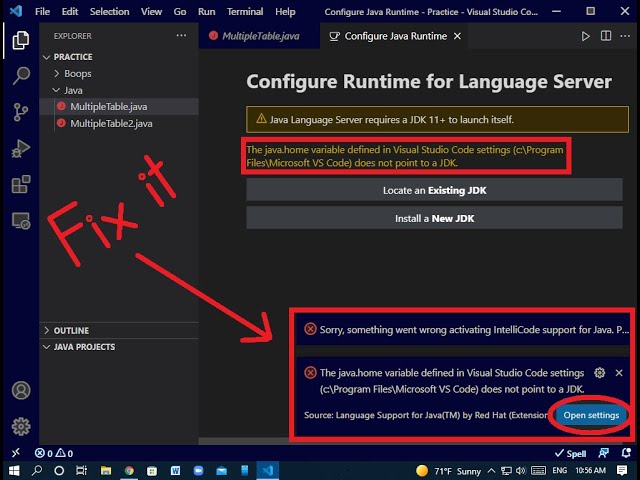Click the weather 71°F Sunny widget
The width and height of the screenshot is (640, 480).
(x=448, y=471)
